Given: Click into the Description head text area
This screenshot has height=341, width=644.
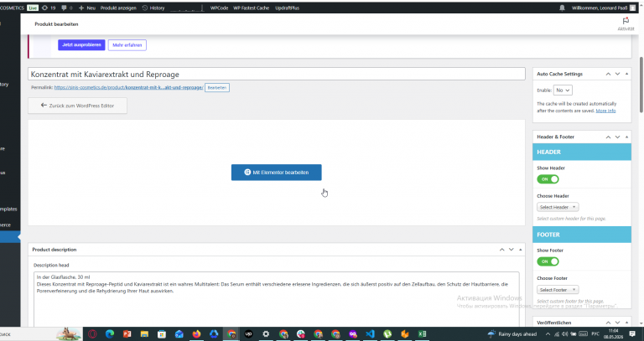Looking at the screenshot, I should (277, 299).
